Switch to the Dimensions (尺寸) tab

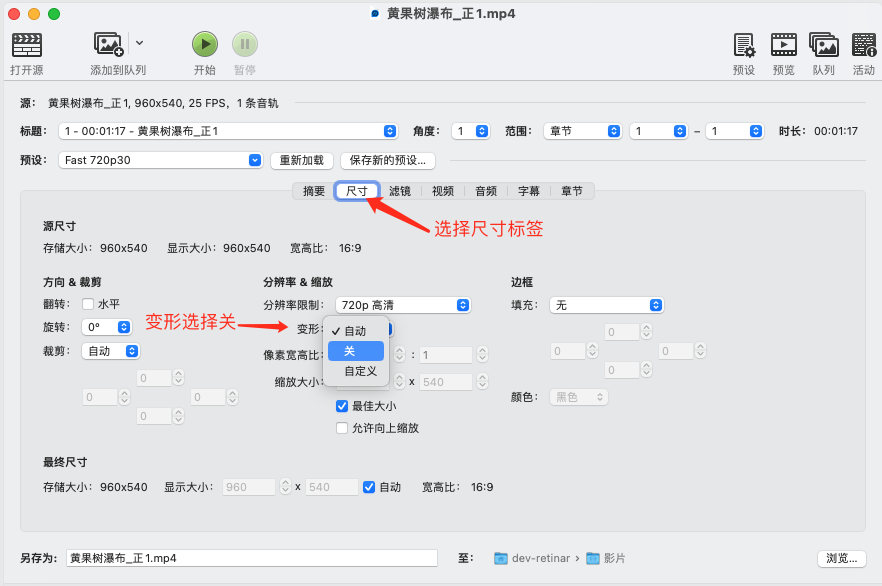tap(357, 191)
